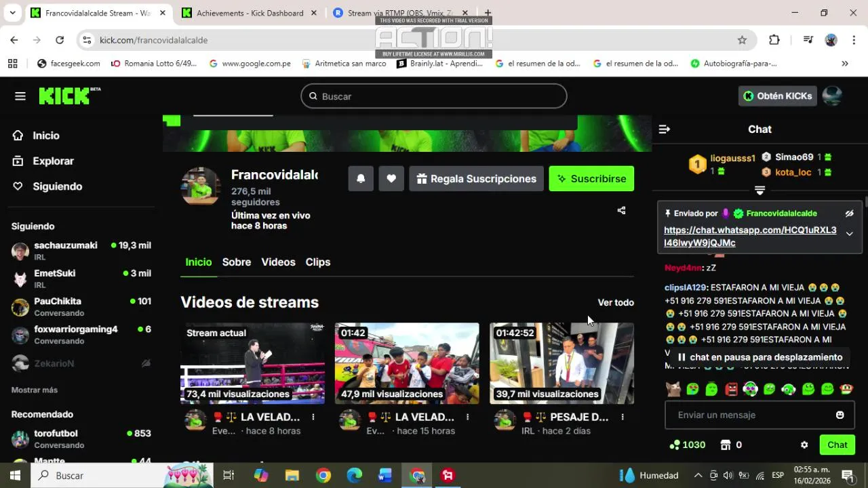Viewport: 868px width, 488px height.
Task: Click the Chrome address bar URL
Action: (x=153, y=40)
